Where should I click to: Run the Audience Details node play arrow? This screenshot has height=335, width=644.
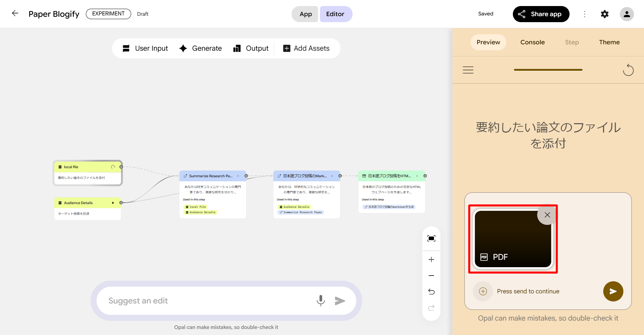[x=113, y=203]
